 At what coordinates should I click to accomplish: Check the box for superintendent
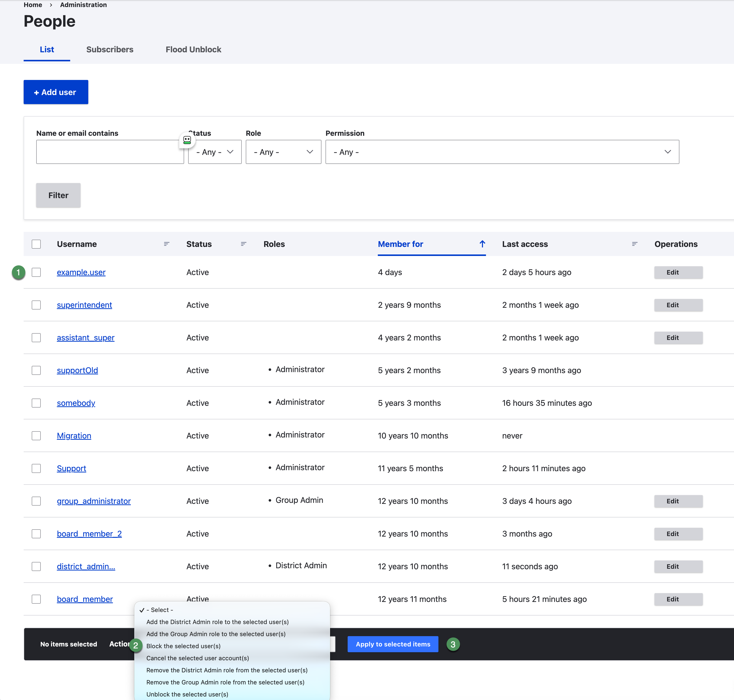pyautogui.click(x=36, y=305)
